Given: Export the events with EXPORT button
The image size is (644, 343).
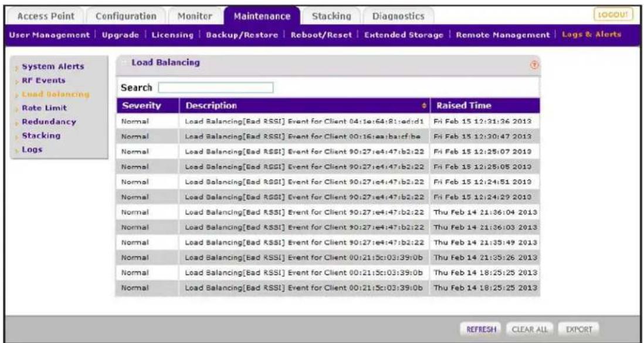Looking at the screenshot, I should pos(579,329).
